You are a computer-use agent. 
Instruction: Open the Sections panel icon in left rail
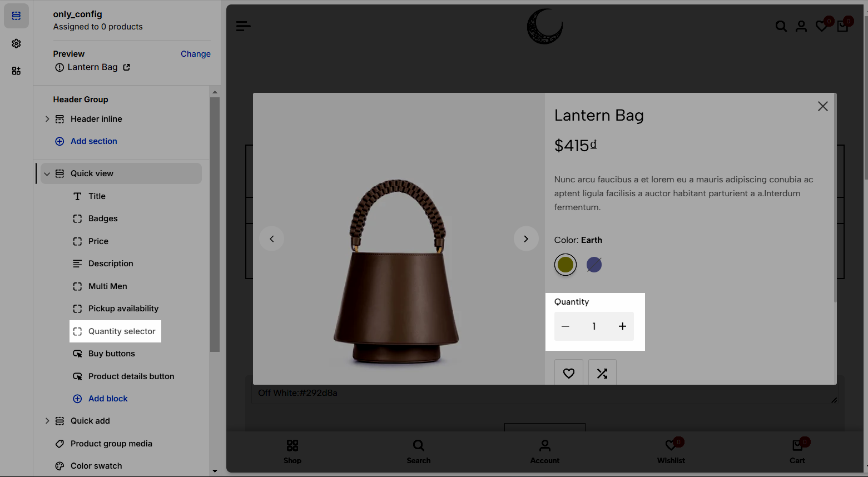click(x=16, y=16)
